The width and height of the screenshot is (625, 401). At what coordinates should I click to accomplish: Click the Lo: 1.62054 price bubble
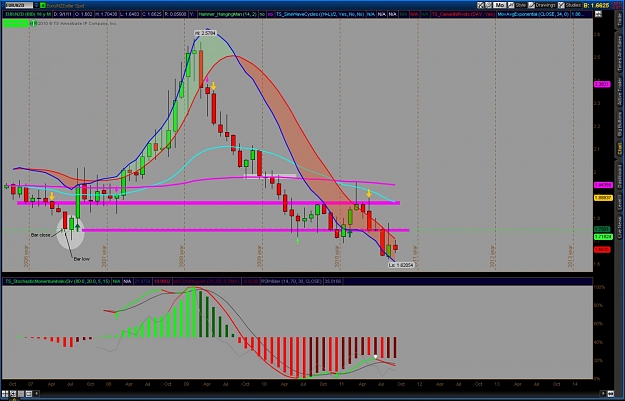click(401, 265)
